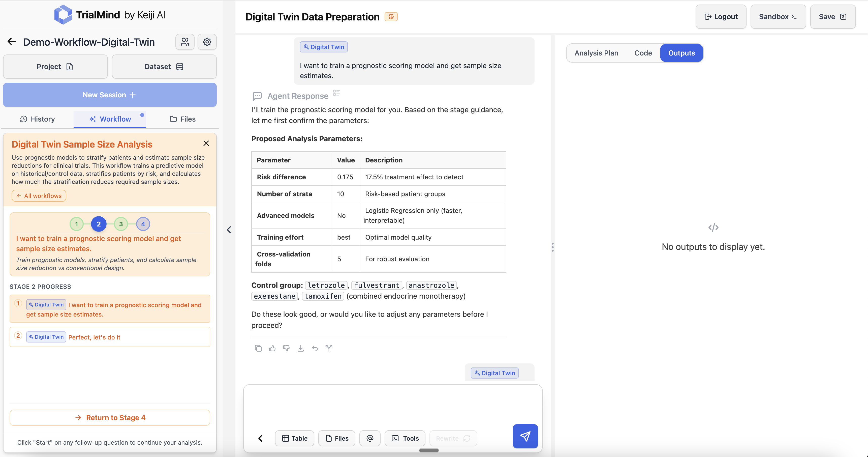868x457 pixels.
Task: Open the History tab
Action: click(37, 119)
